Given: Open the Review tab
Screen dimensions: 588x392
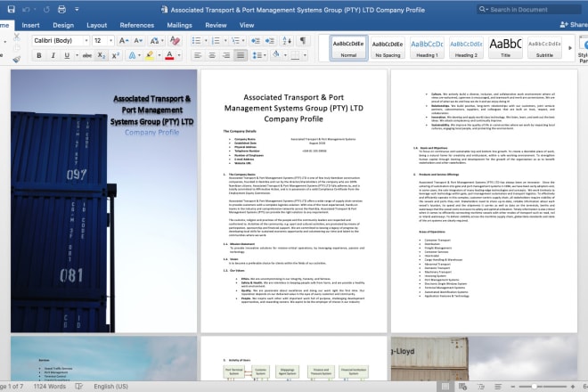Looking at the screenshot, I should pyautogui.click(x=216, y=25).
